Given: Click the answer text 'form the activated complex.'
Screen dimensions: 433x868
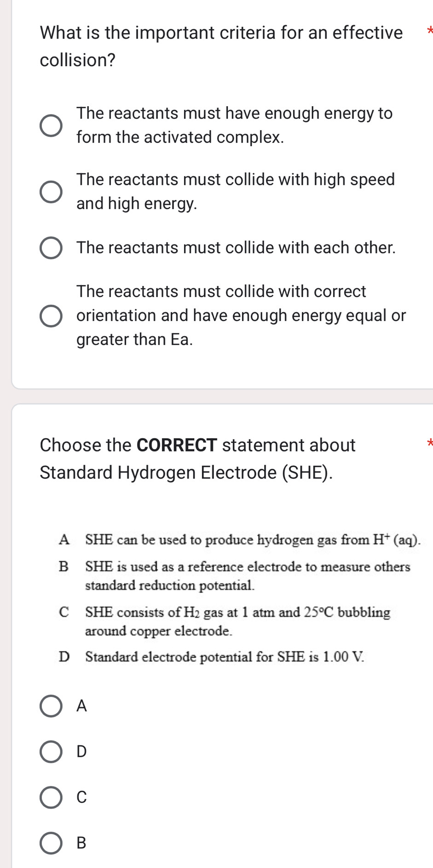Looking at the screenshot, I should click(x=180, y=137).
